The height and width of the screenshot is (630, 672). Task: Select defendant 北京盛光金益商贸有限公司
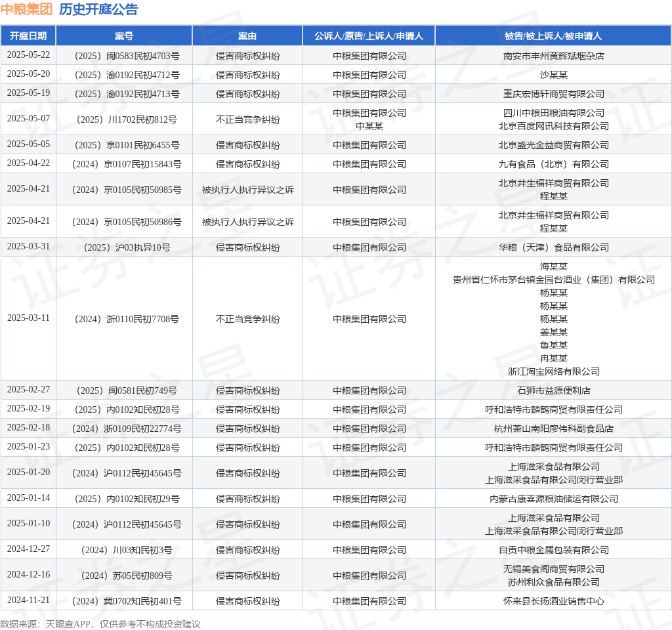click(553, 145)
